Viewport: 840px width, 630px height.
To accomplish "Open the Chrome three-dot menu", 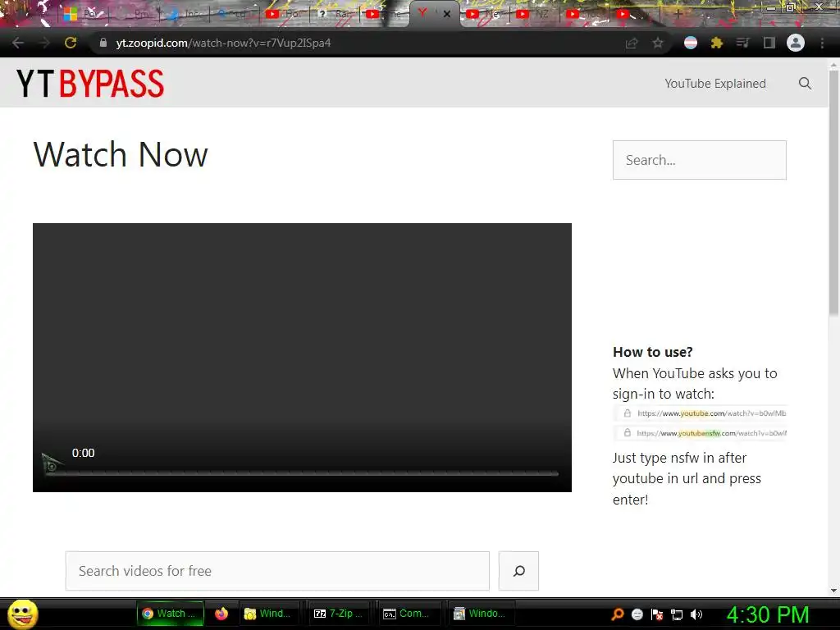I will (x=822, y=43).
